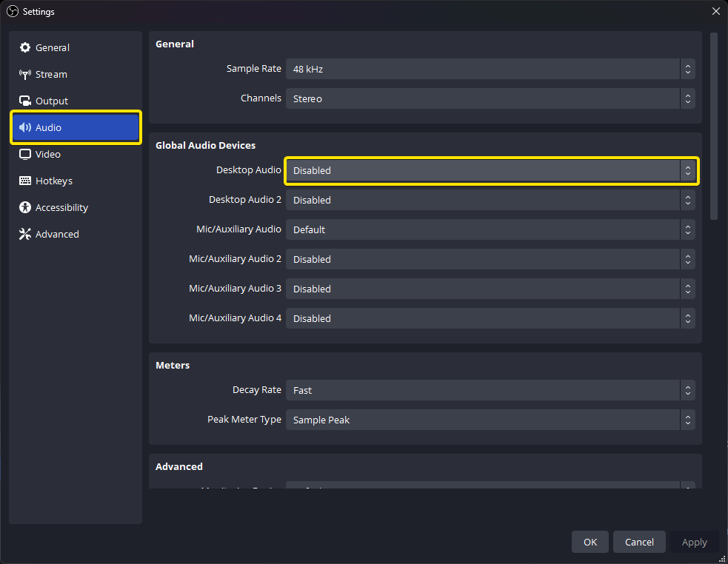Click the Stream antenna icon in the sidebar
This screenshot has height=564, width=728.
coord(25,74)
